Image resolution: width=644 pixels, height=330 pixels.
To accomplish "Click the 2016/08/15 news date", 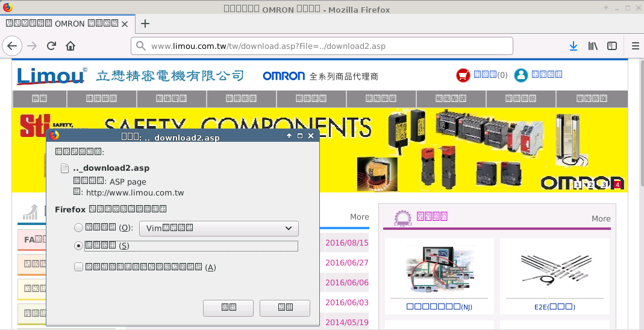I will click(x=346, y=243).
